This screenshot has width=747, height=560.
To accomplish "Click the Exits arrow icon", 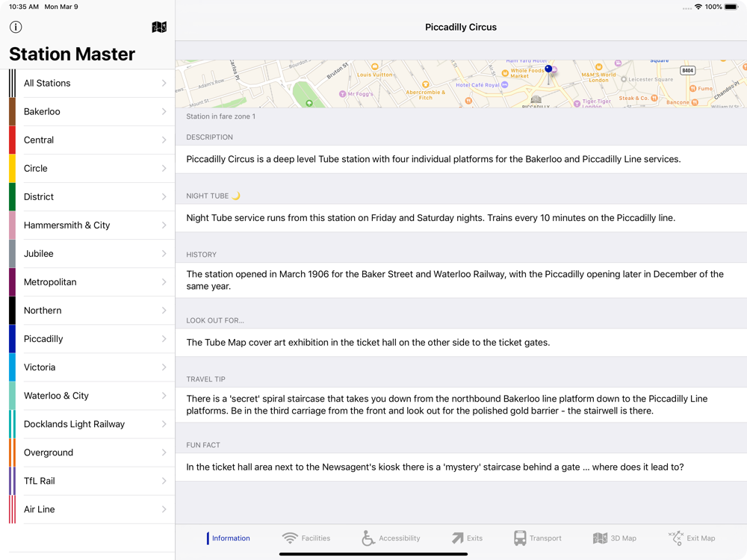I will point(457,538).
